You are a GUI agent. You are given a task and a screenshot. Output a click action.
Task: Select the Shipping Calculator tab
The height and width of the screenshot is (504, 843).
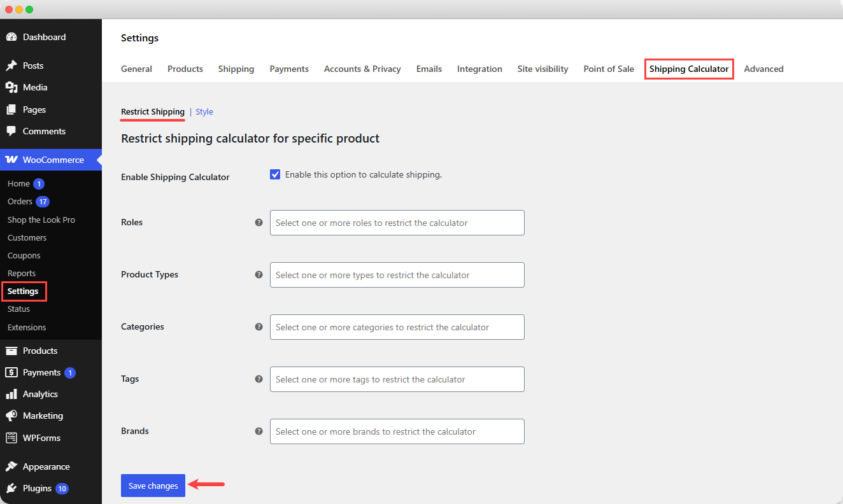tap(689, 69)
